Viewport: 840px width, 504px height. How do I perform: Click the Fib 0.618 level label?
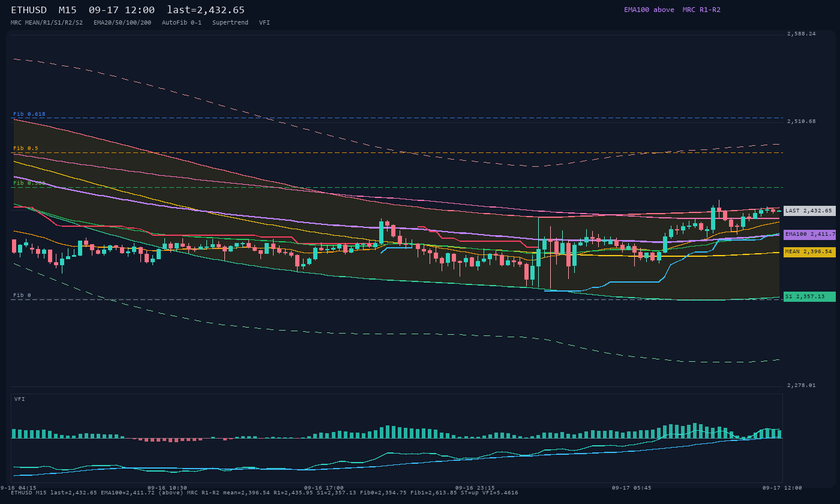pyautogui.click(x=29, y=114)
